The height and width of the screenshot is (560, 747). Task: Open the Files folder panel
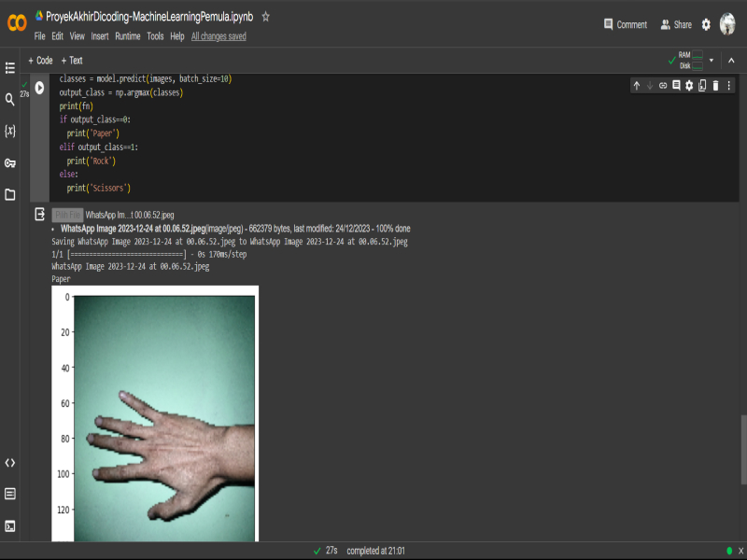click(x=10, y=194)
